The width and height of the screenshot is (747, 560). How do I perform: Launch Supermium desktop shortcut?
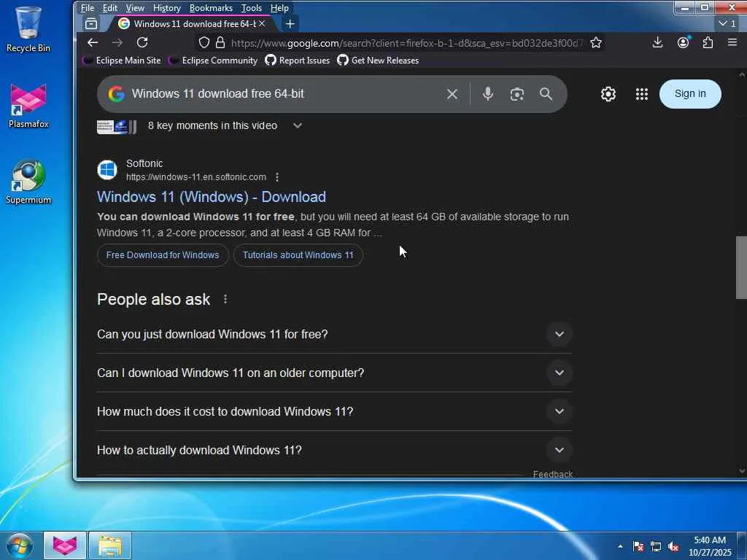[28, 182]
